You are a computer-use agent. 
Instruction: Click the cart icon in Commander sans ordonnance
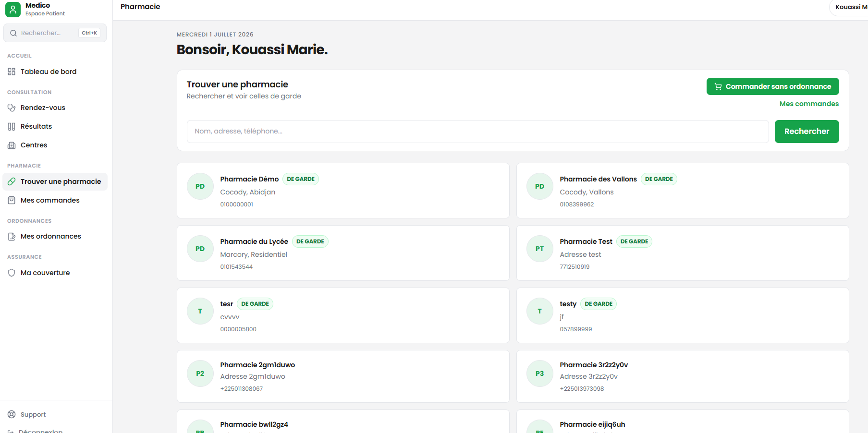718,86
